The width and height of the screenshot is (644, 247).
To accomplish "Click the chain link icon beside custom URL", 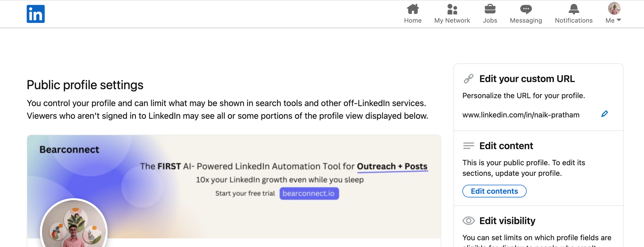I will [x=469, y=78].
